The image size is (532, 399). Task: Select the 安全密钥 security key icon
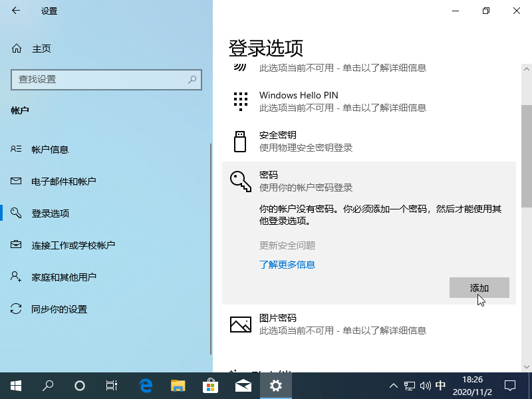coord(240,142)
